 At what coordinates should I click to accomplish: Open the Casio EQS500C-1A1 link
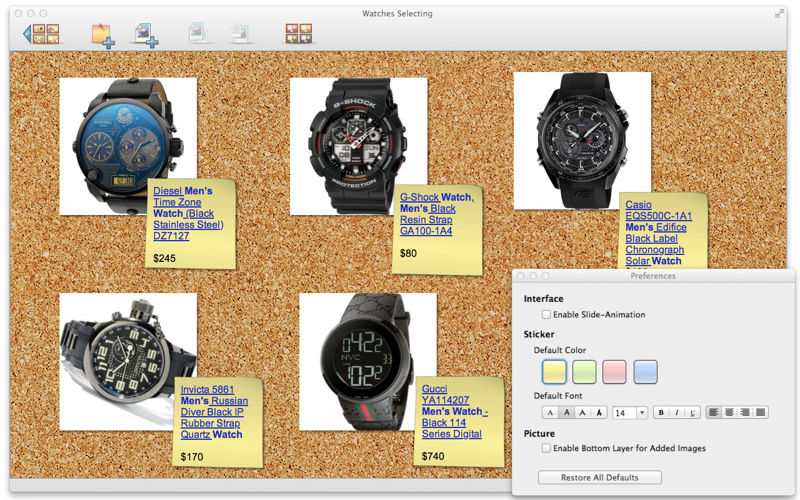[658, 233]
